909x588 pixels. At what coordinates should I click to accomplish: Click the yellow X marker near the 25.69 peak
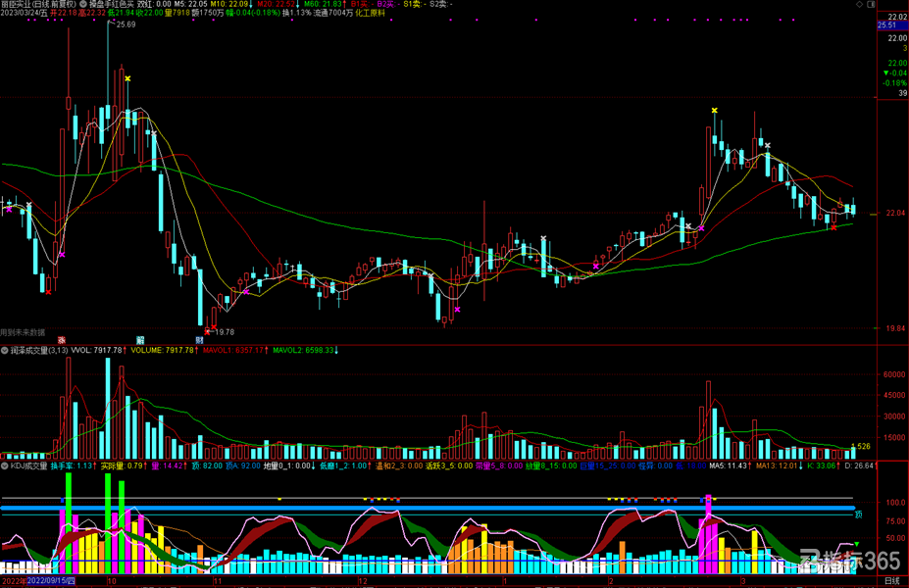[x=127, y=78]
